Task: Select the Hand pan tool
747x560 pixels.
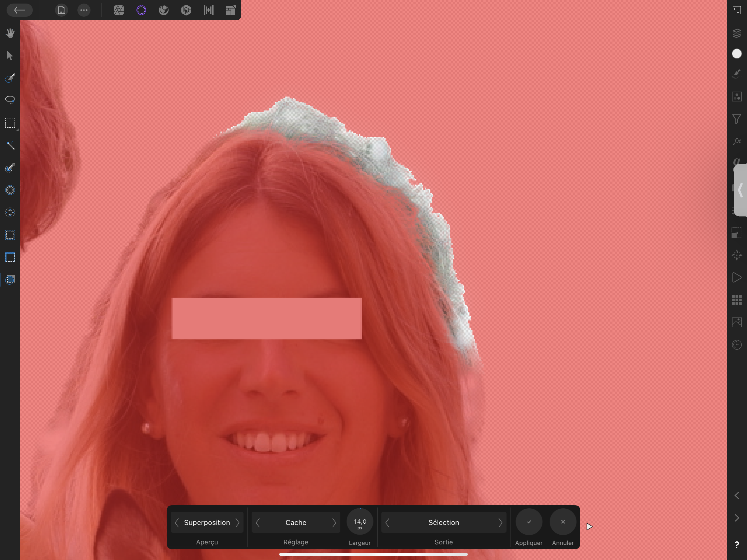Action: [10, 33]
